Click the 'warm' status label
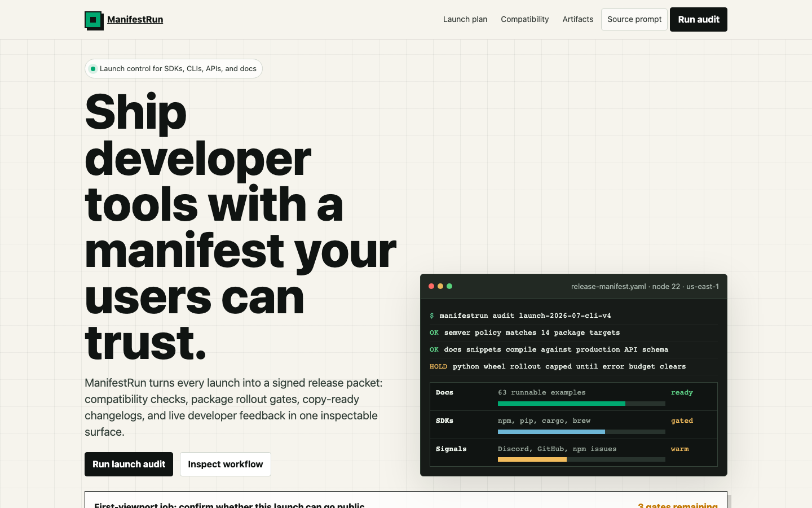 pyautogui.click(x=679, y=449)
